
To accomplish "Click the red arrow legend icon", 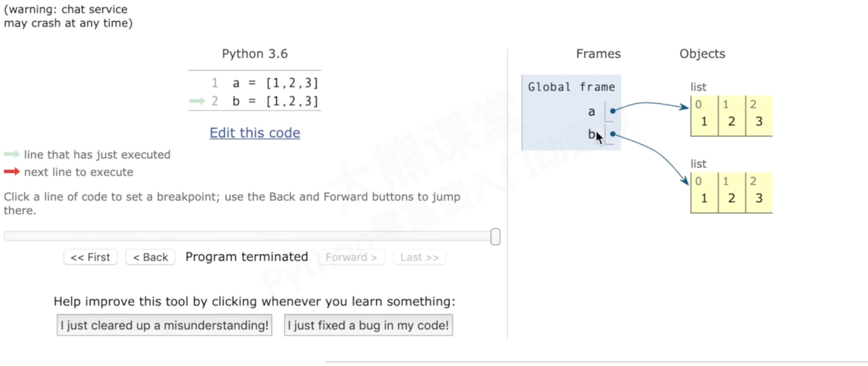I will click(x=12, y=172).
